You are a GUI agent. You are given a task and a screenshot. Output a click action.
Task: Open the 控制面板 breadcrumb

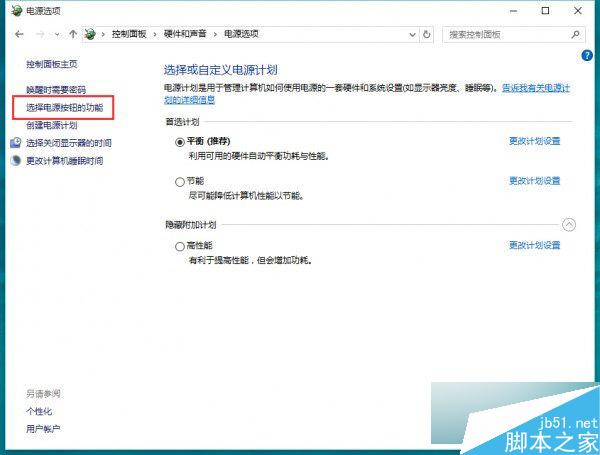coord(129,34)
